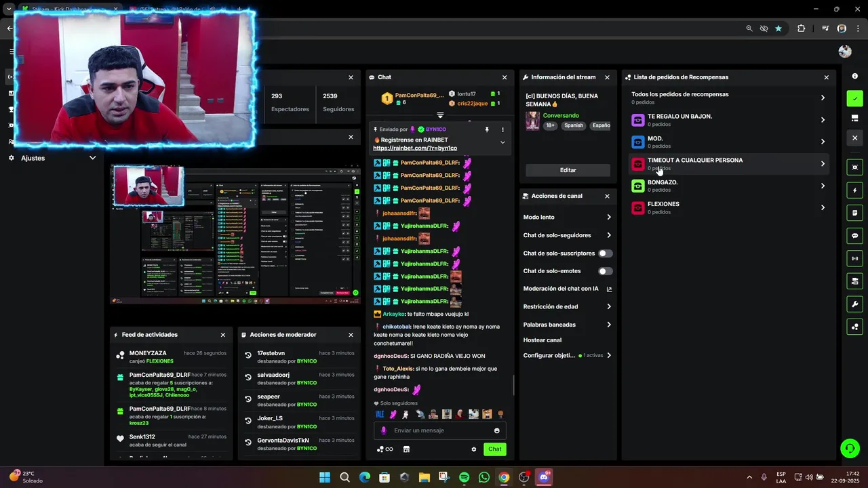
Task: Expand TE REGALO UN BAJON reward
Action: pos(728,120)
